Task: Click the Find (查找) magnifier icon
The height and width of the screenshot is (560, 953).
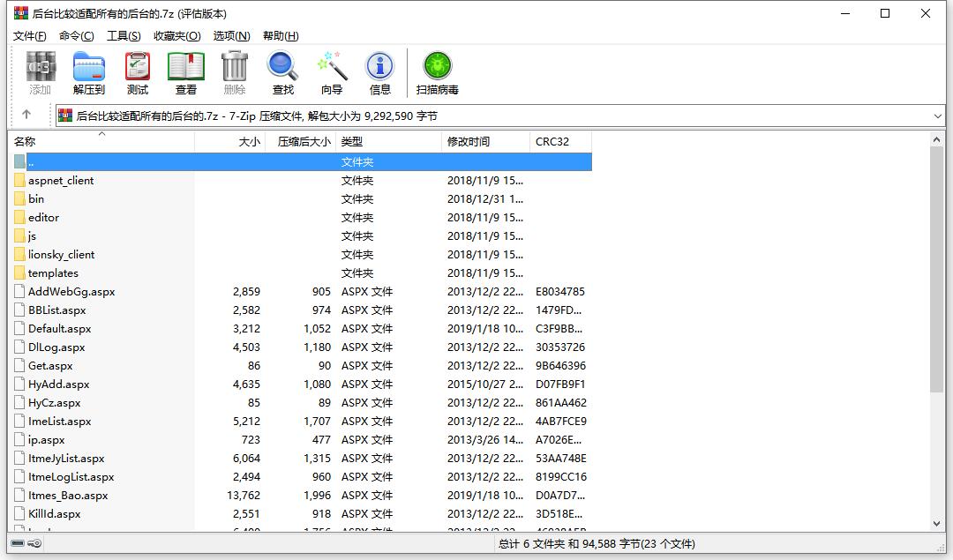Action: (x=282, y=72)
